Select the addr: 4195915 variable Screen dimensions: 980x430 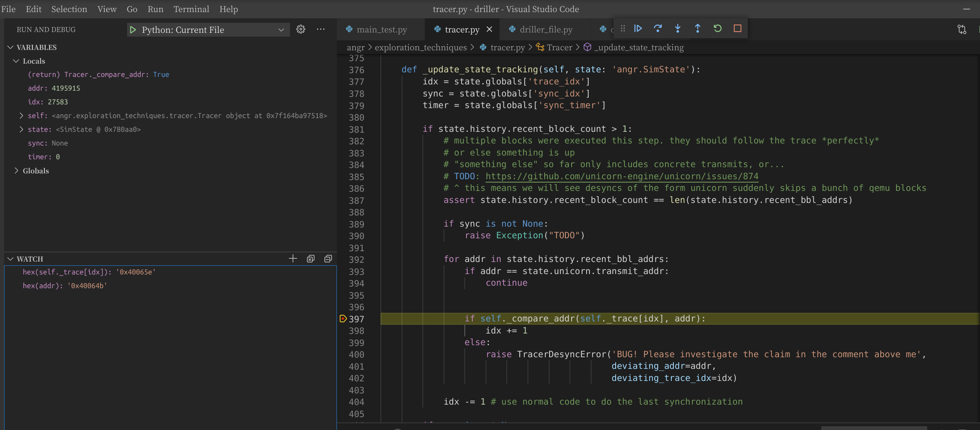(x=54, y=88)
